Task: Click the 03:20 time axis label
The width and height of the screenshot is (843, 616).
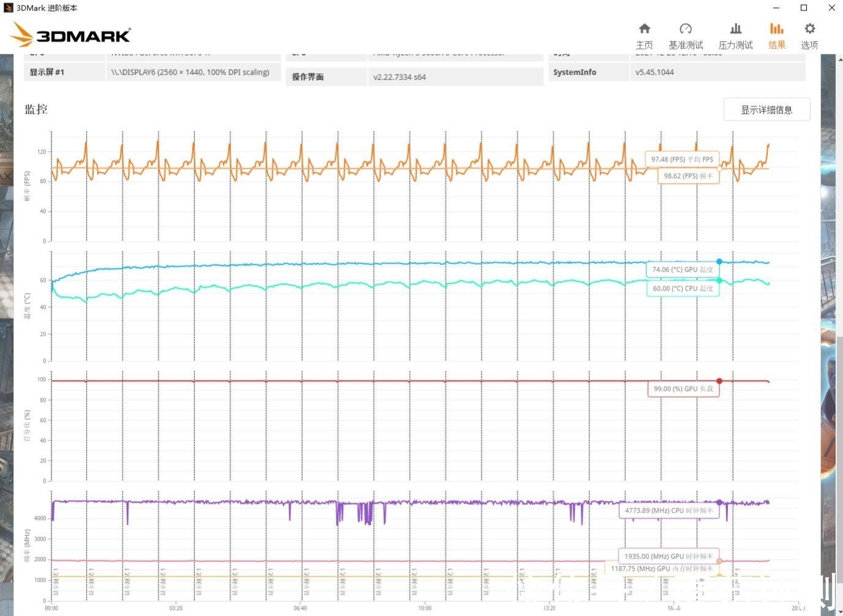Action: pyautogui.click(x=176, y=608)
